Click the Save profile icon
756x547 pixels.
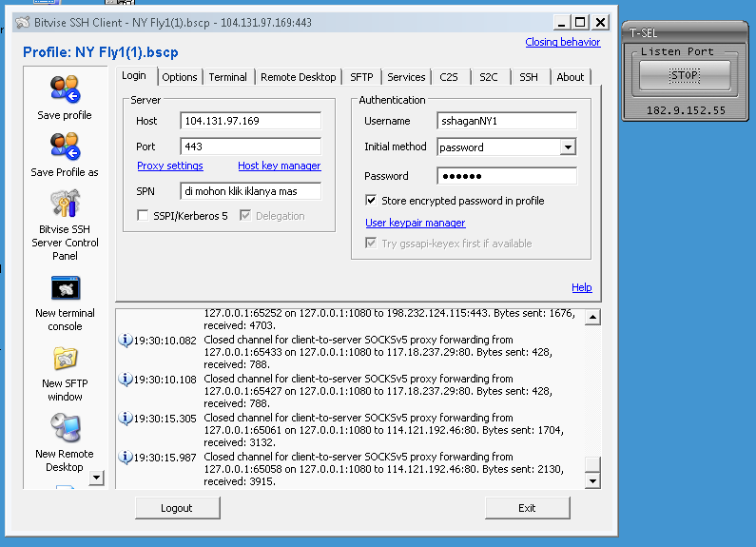tap(65, 89)
